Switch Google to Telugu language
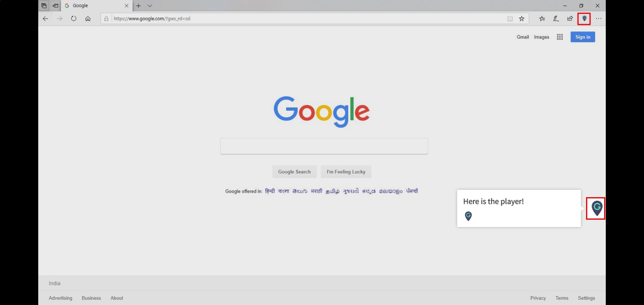The height and width of the screenshot is (305, 644). [x=300, y=191]
